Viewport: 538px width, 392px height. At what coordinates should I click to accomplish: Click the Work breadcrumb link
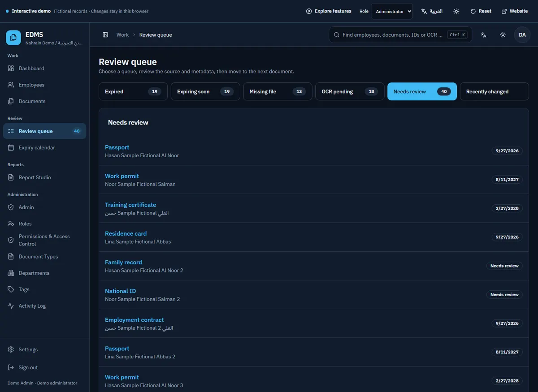coord(122,35)
